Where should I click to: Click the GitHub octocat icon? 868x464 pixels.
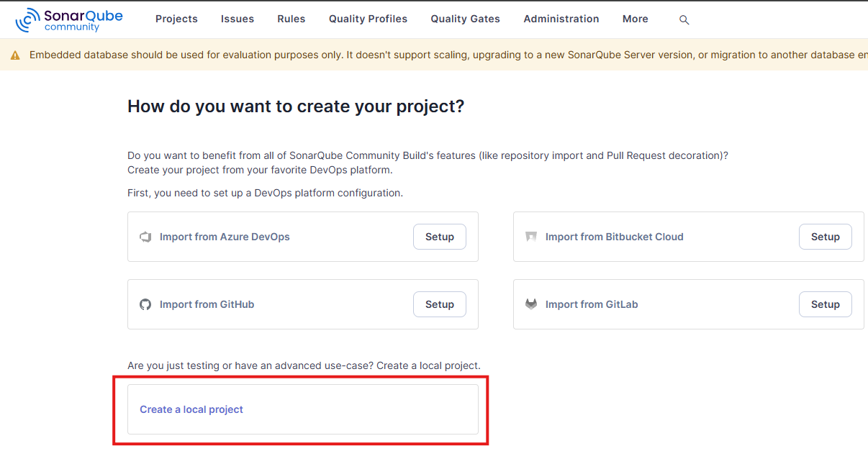145,304
